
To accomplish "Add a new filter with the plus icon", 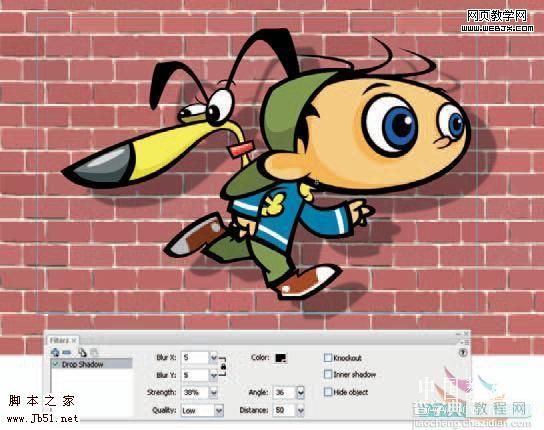I will tap(55, 353).
